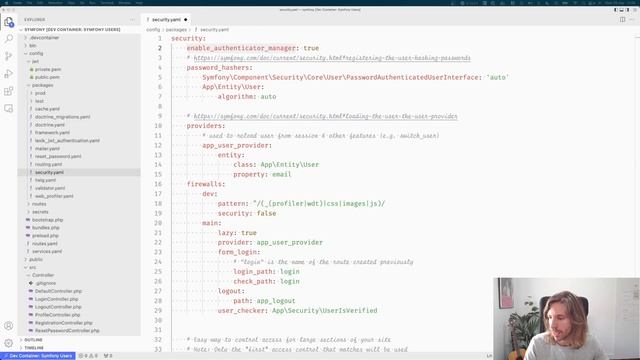
Task: Click the split editor right icon
Action: pos(622,20)
